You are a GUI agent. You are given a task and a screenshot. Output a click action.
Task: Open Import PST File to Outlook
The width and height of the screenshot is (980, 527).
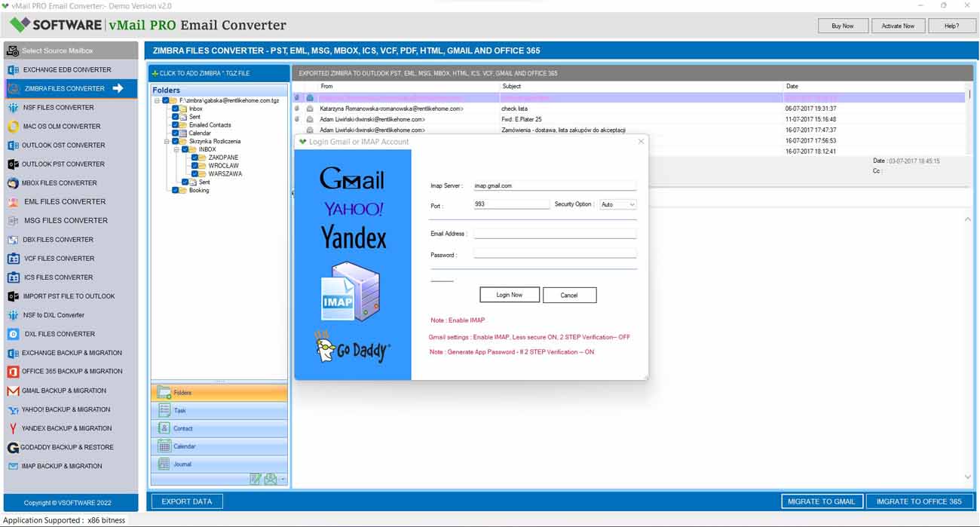tap(71, 296)
